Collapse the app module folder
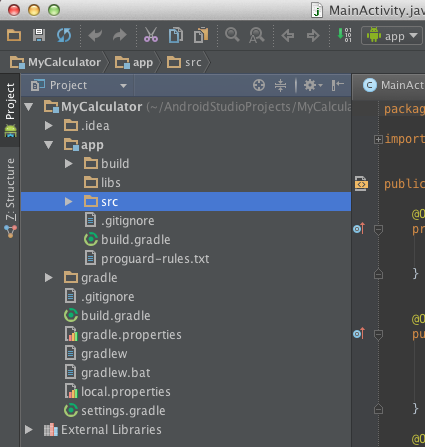Screen dimensions: 425x447 pyautogui.click(x=49, y=145)
